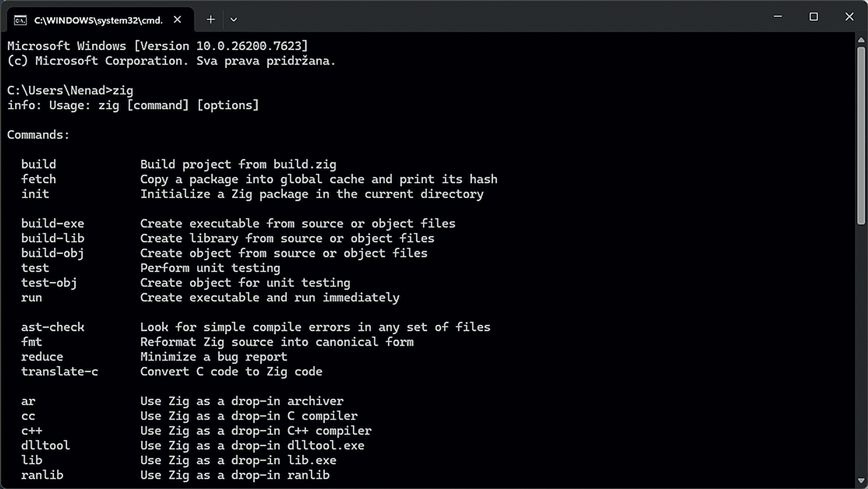Viewport: 868px width, 489px height.
Task: Close the terminal window
Action: coord(849,17)
